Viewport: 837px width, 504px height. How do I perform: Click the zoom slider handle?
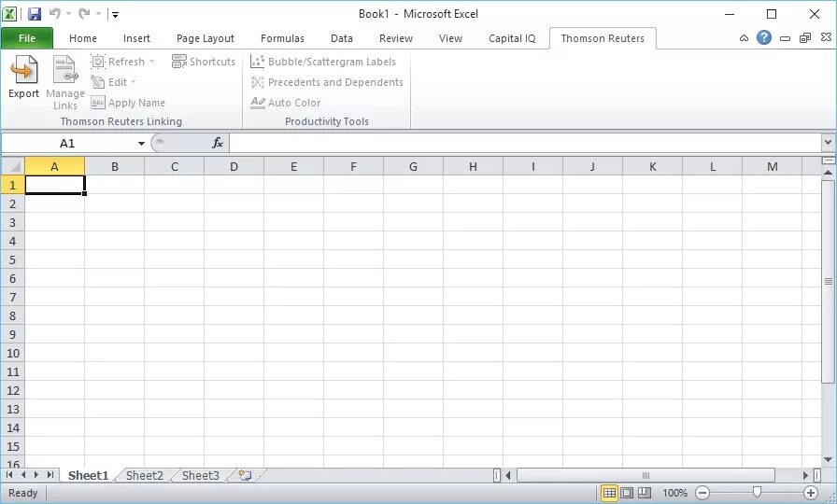pyautogui.click(x=757, y=493)
